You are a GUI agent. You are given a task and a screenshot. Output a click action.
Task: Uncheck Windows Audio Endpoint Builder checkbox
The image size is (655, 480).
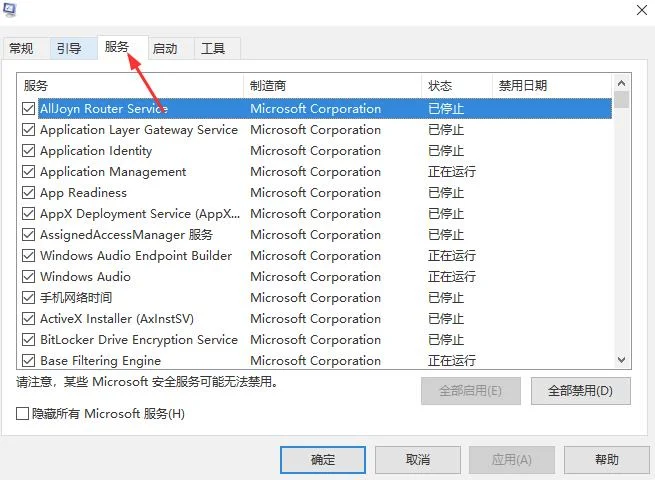click(28, 255)
